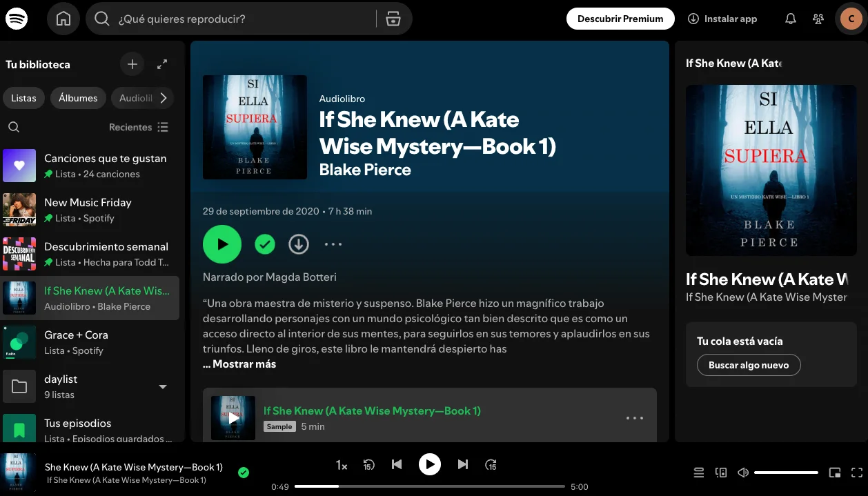Go to the Home page icon

click(x=63, y=19)
